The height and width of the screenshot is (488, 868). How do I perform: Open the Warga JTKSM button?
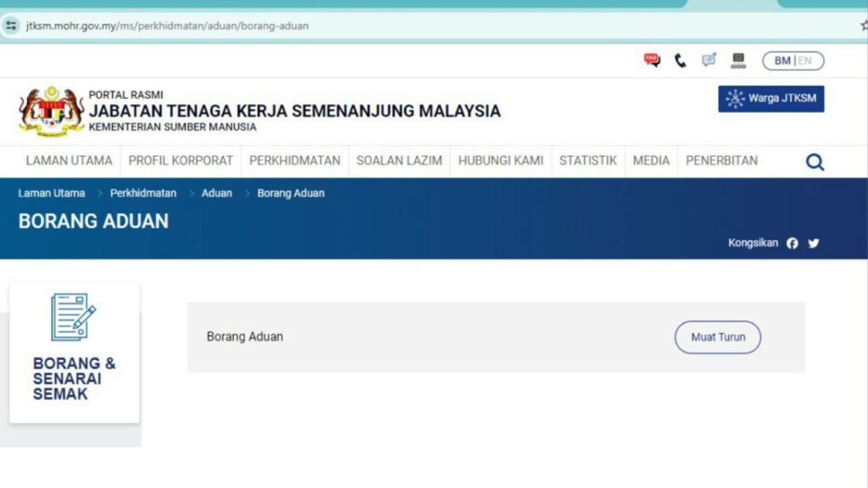tap(771, 98)
